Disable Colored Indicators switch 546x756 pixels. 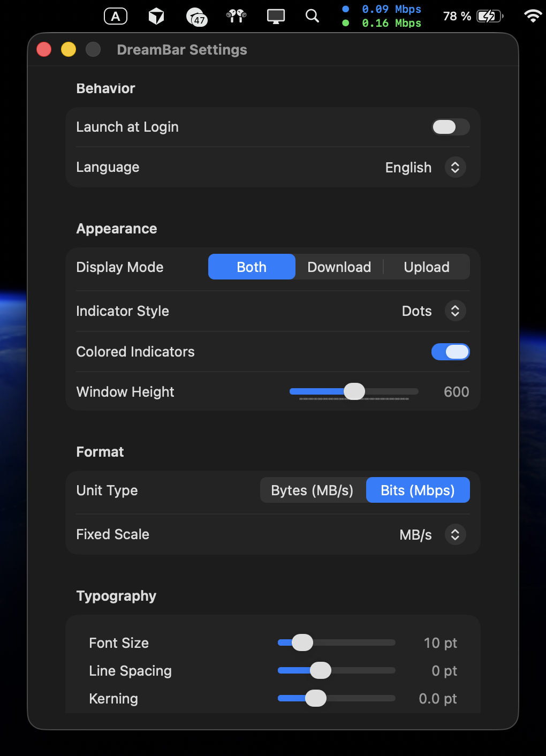click(451, 352)
